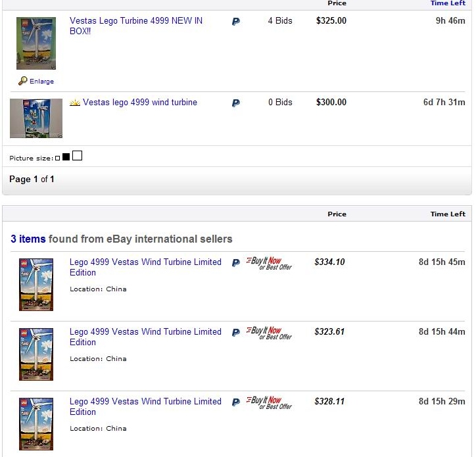Click 'Location: China' under the $334.10 listing
The image size is (476, 457).
tap(98, 289)
